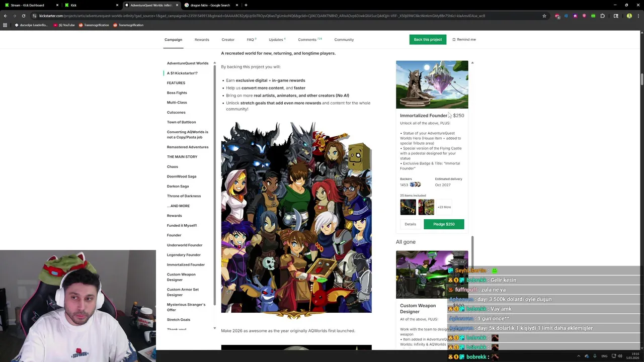Jump to Underworld Founder section
The height and width of the screenshot is (362, 644).
(185, 245)
